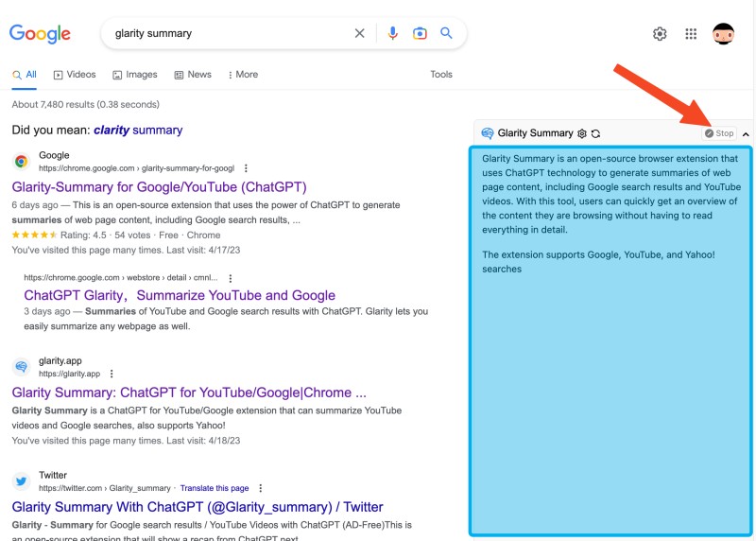Viewport: 756px width, 541px height.
Task: Open Glarity Summary panel settings gear
Action: 582,133
